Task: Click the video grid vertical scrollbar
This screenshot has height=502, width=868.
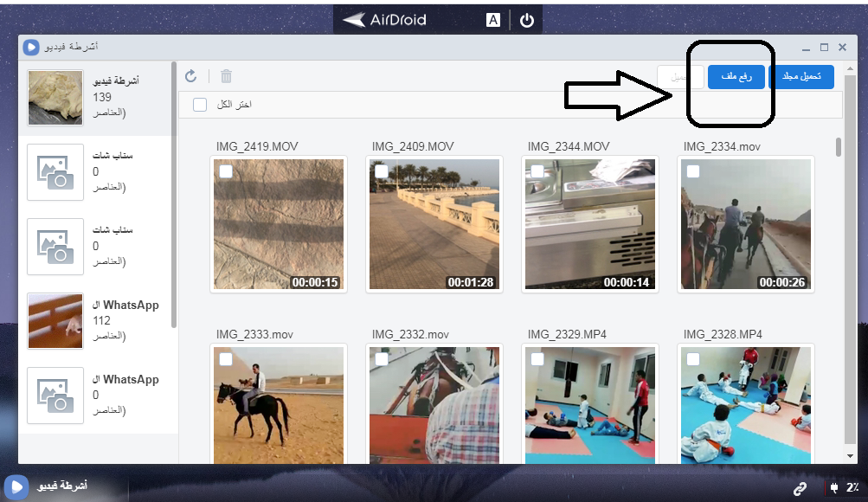Action: click(839, 147)
